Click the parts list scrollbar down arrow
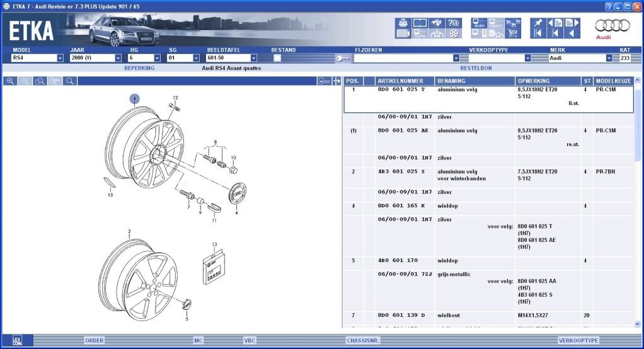Screen dimensions: 644x349 point(637,324)
